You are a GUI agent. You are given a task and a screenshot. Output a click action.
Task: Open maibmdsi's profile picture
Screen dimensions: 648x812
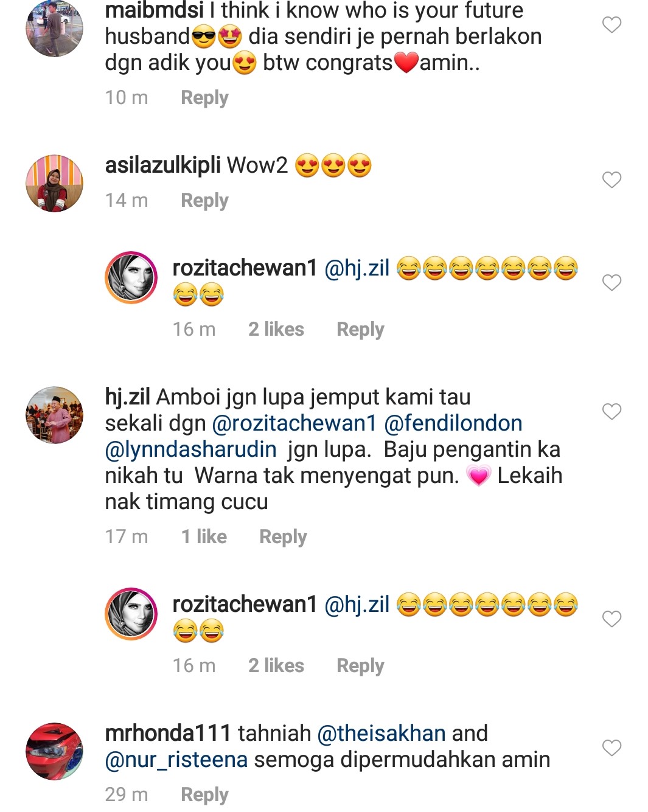coord(54,29)
